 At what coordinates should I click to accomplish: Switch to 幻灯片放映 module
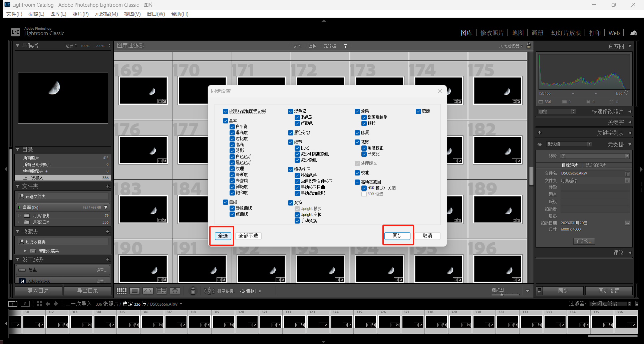(566, 33)
